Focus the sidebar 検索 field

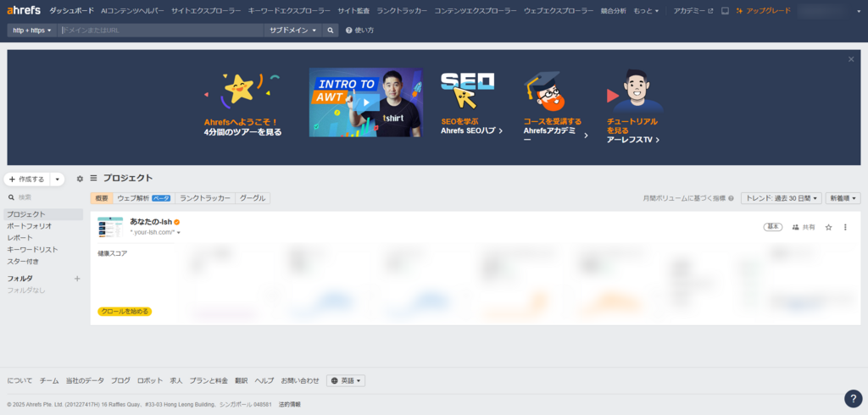(x=43, y=197)
